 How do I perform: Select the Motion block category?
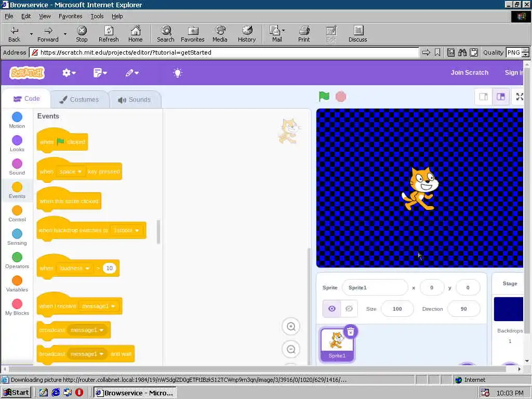17,120
